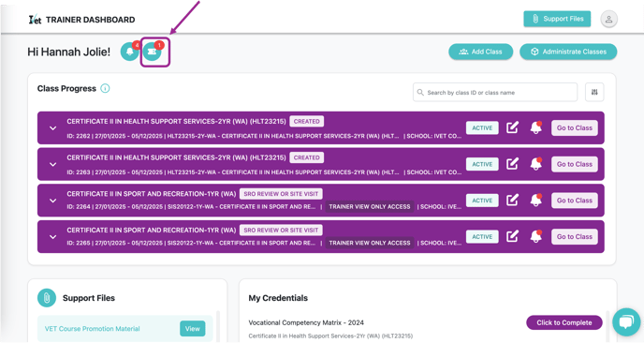Click SRO REVIEW OR SITE VISIT tag on 2265
This screenshot has height=343, width=644.
pos(281,230)
